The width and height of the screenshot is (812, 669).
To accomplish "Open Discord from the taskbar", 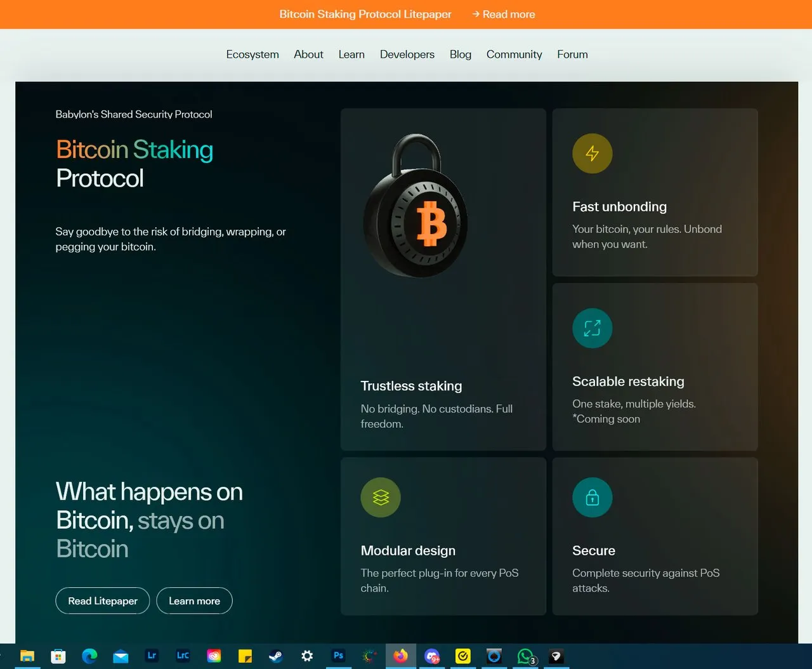I will click(x=432, y=656).
